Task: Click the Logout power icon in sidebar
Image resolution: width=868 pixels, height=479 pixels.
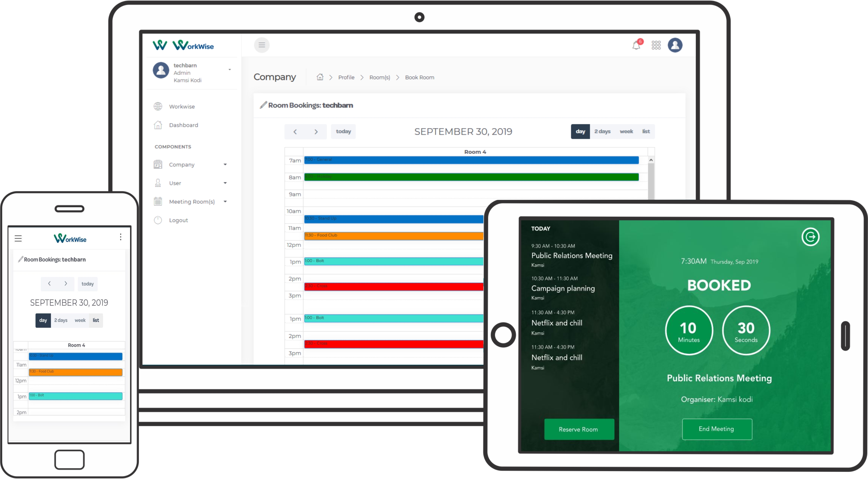Action: pyautogui.click(x=158, y=220)
